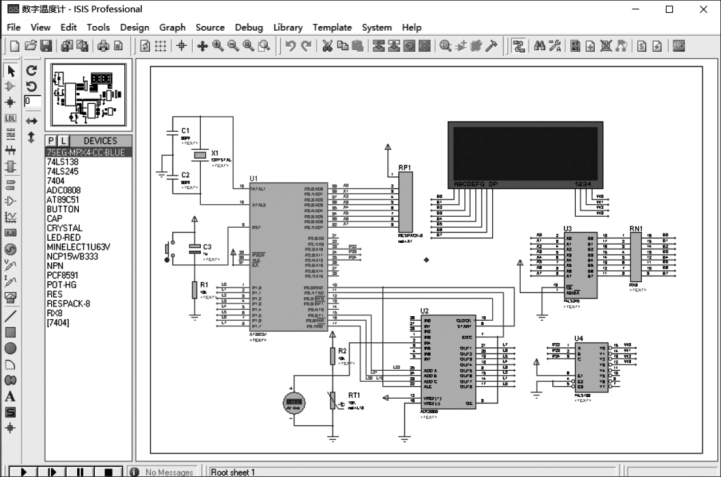Pick the 2D Graphics Circle tool

[x=11, y=347]
